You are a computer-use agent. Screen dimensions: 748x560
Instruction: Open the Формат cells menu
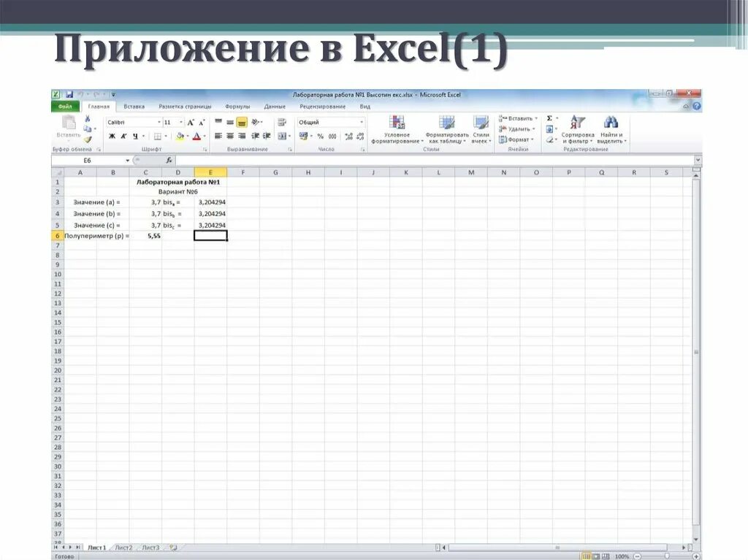coord(515,139)
